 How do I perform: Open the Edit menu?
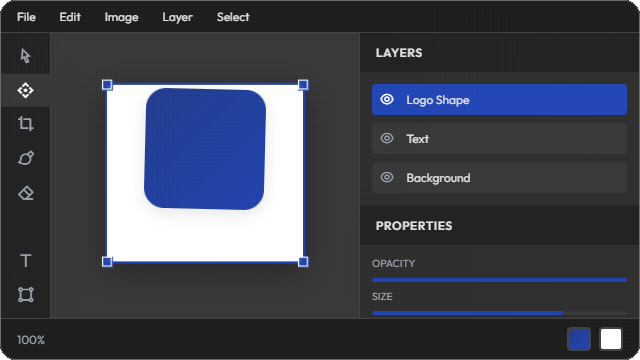tap(70, 17)
